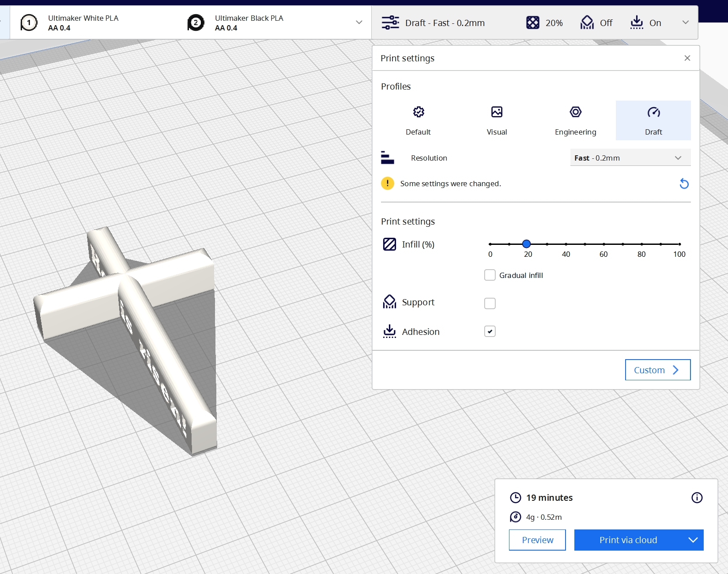728x574 pixels.
Task: Set infill slider to 40
Action: click(x=566, y=244)
